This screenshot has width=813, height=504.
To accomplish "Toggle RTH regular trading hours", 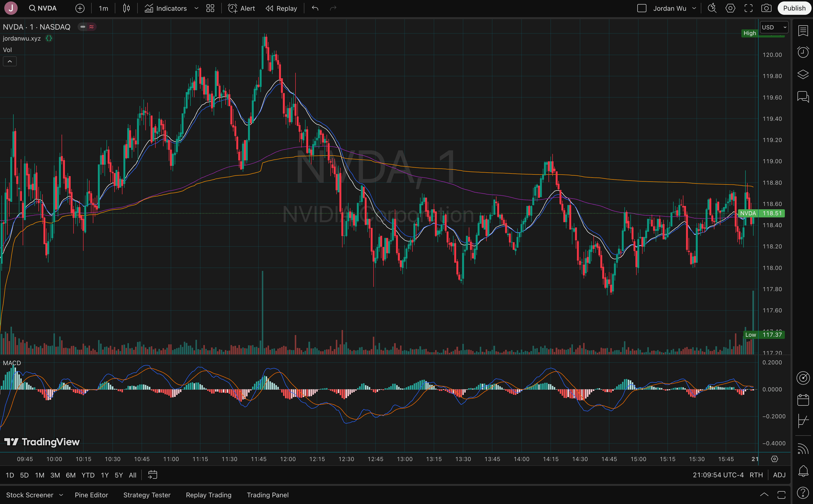I will [756, 475].
